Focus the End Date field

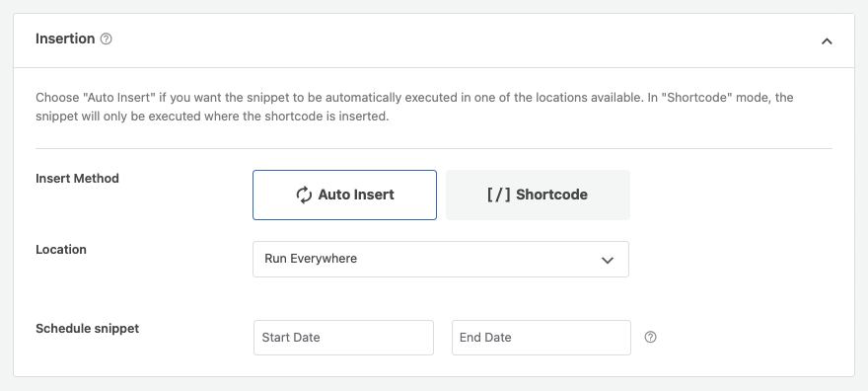541,338
